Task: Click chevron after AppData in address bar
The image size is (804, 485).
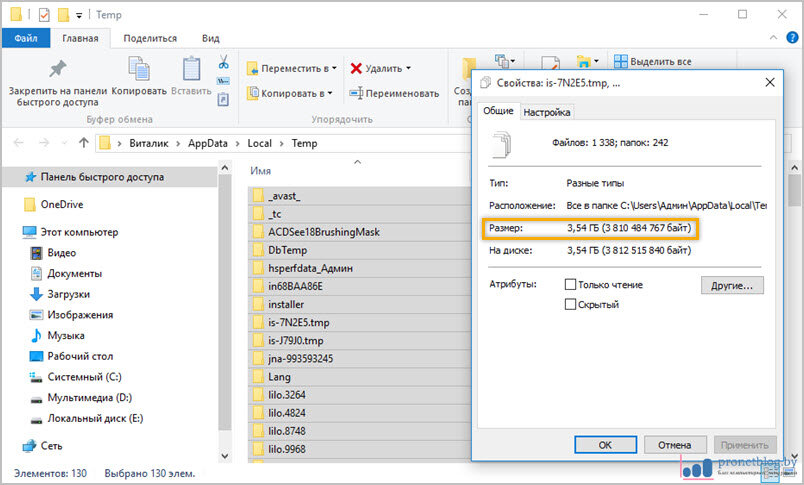Action: (x=237, y=144)
